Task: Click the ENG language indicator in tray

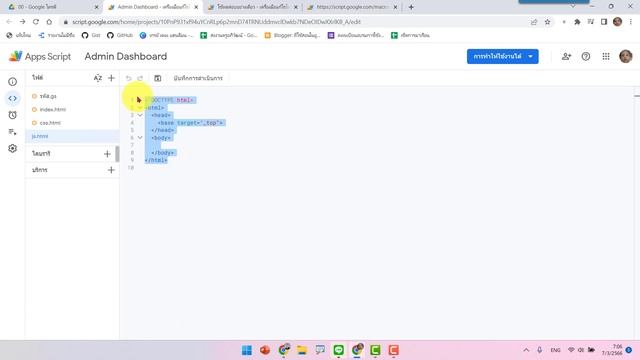Action: point(555,350)
